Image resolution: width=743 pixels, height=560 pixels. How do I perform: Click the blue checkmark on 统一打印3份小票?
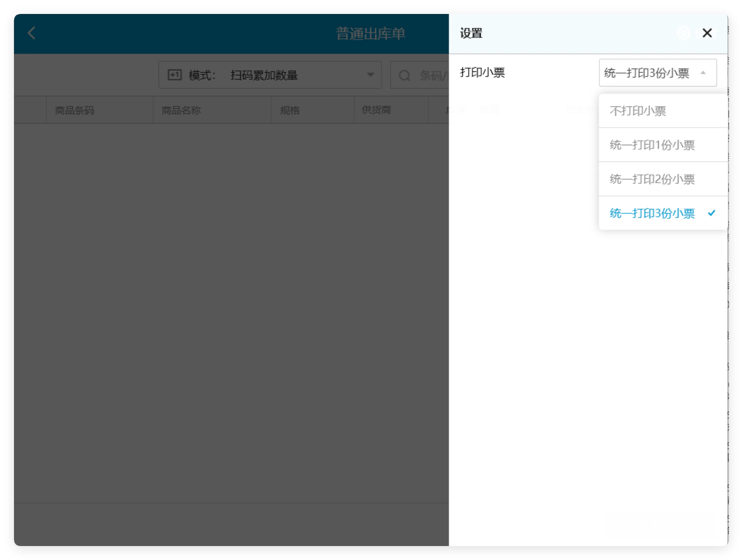[x=711, y=213]
